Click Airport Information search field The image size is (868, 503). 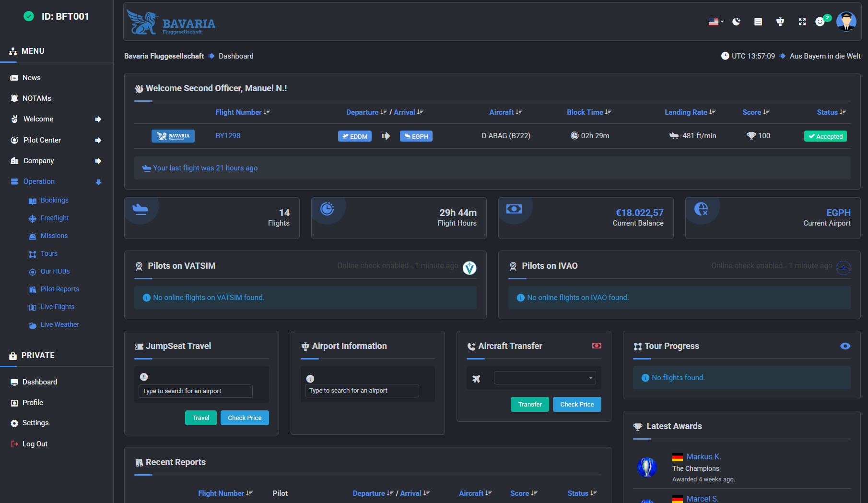pos(362,390)
